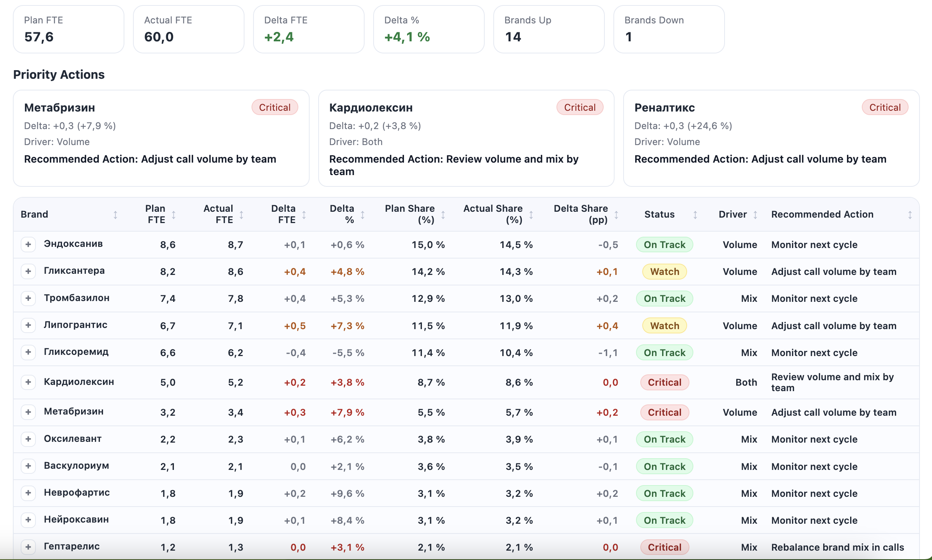Sort table by Delta %

[362, 214]
